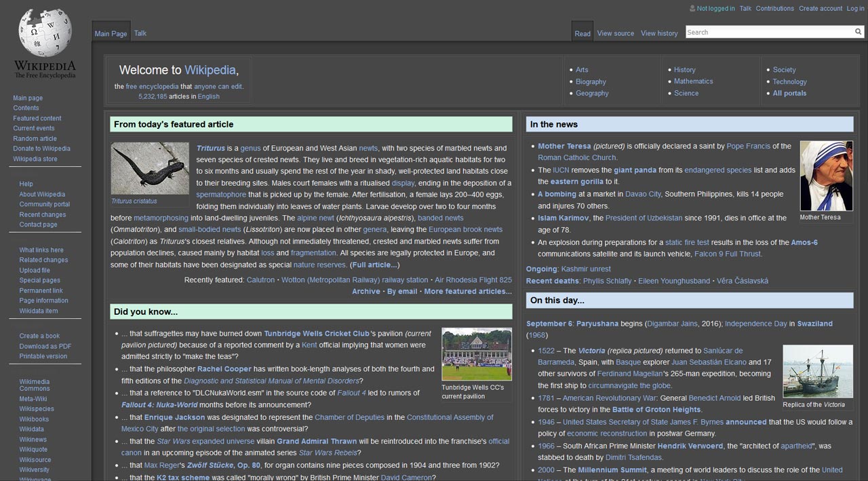The height and width of the screenshot is (481, 868).
Task: Click inside the Search input field
Action: (769, 32)
